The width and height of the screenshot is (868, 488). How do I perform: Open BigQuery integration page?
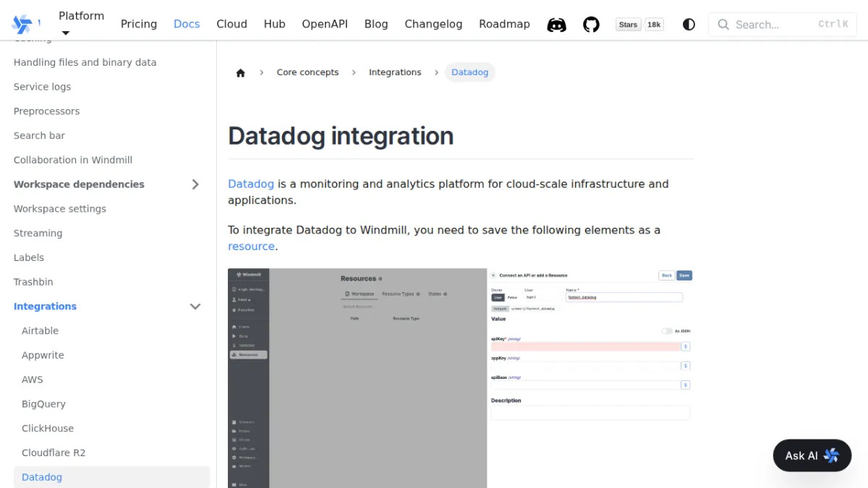pyautogui.click(x=43, y=404)
